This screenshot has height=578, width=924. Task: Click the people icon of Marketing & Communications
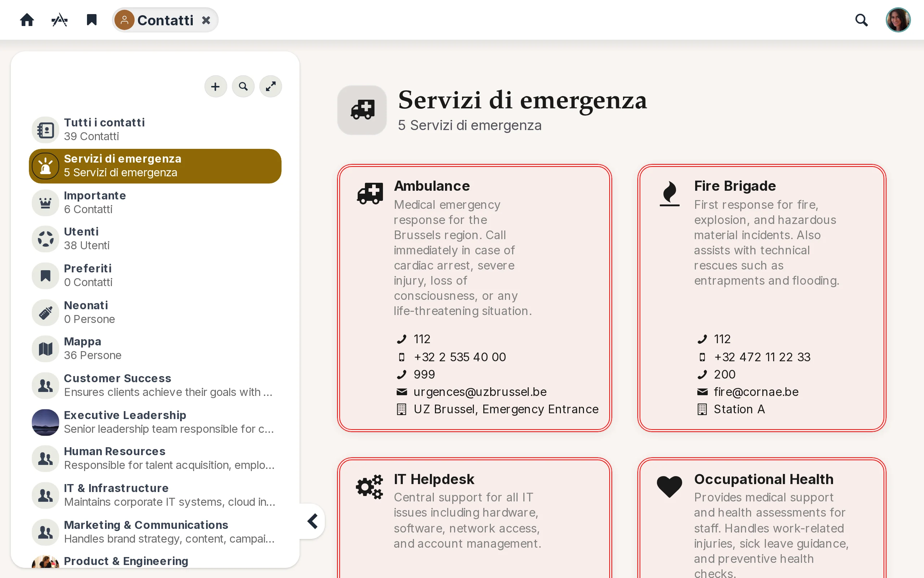click(x=45, y=532)
